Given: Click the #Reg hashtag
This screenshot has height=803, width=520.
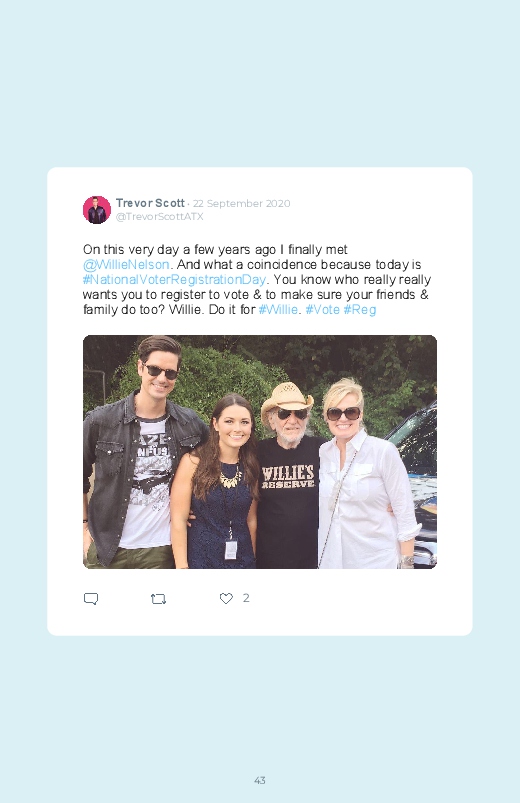Looking at the screenshot, I should click(360, 310).
